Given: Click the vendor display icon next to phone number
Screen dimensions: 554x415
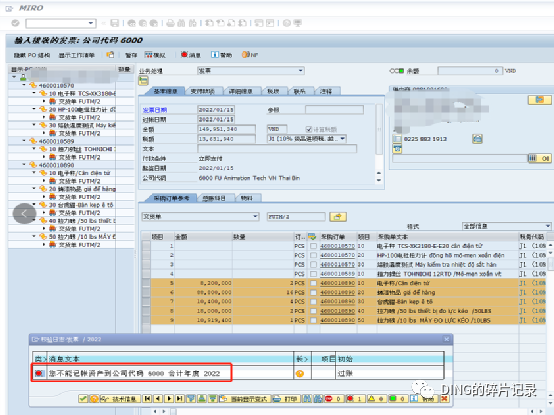Looking at the screenshot, I should (477, 139).
